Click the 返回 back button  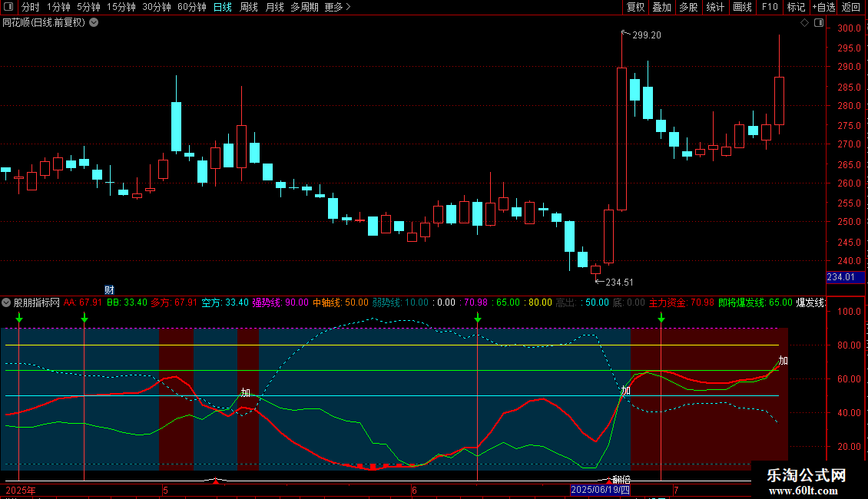pos(851,7)
